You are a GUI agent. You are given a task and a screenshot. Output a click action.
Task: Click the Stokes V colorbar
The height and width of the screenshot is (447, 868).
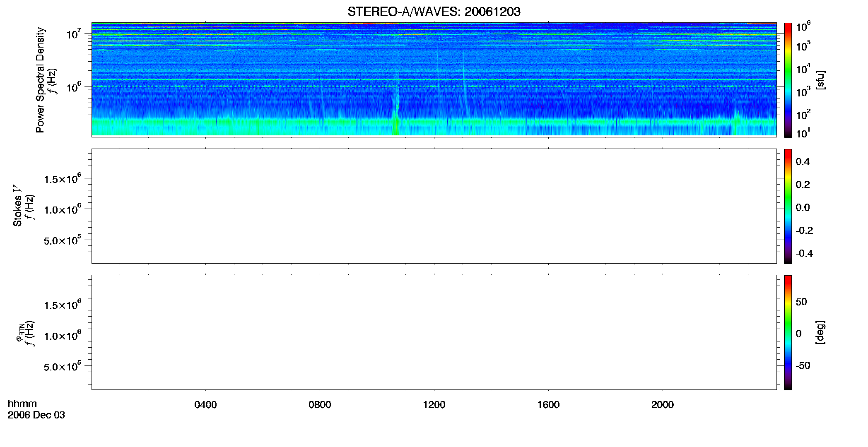pyautogui.click(x=788, y=206)
